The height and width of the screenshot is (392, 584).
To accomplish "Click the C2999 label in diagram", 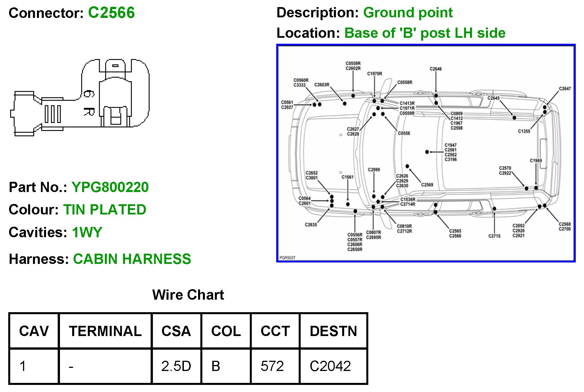I will click(374, 170).
